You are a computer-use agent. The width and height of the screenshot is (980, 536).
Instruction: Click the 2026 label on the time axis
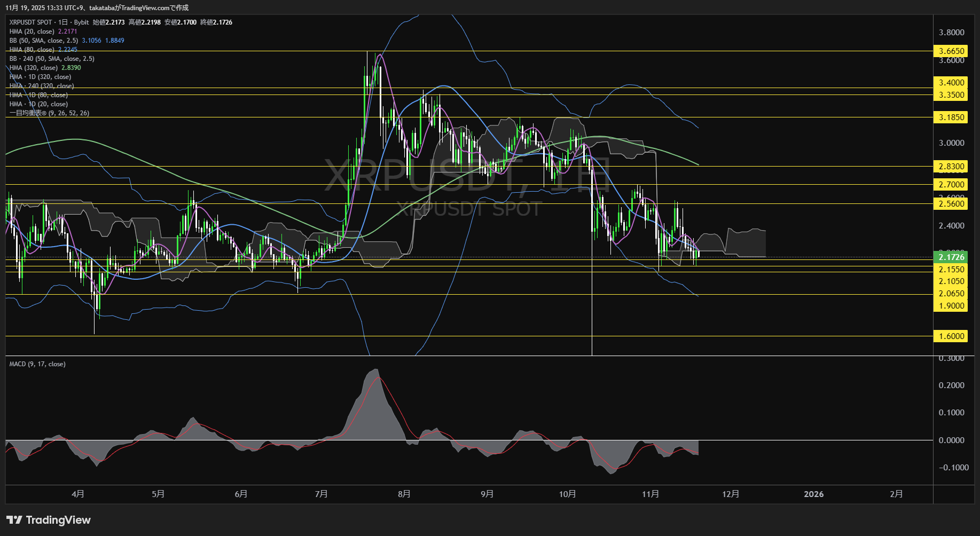(x=814, y=494)
